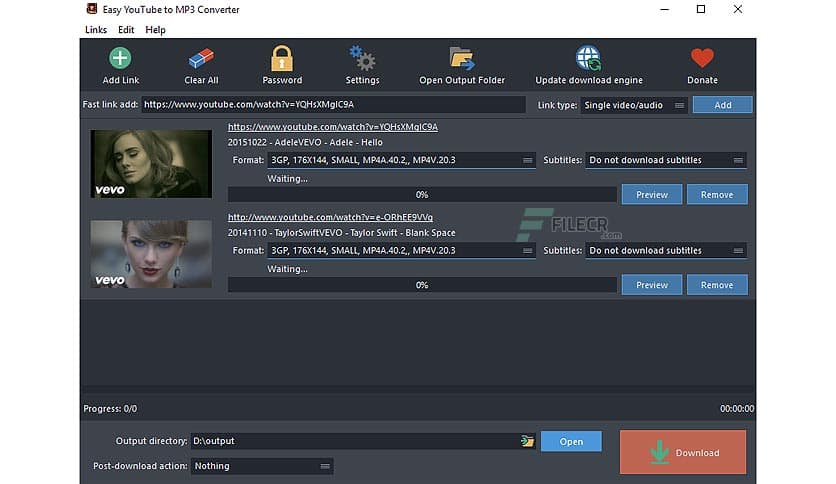
Task: Expand the Post-download action dropdown
Action: click(262, 466)
